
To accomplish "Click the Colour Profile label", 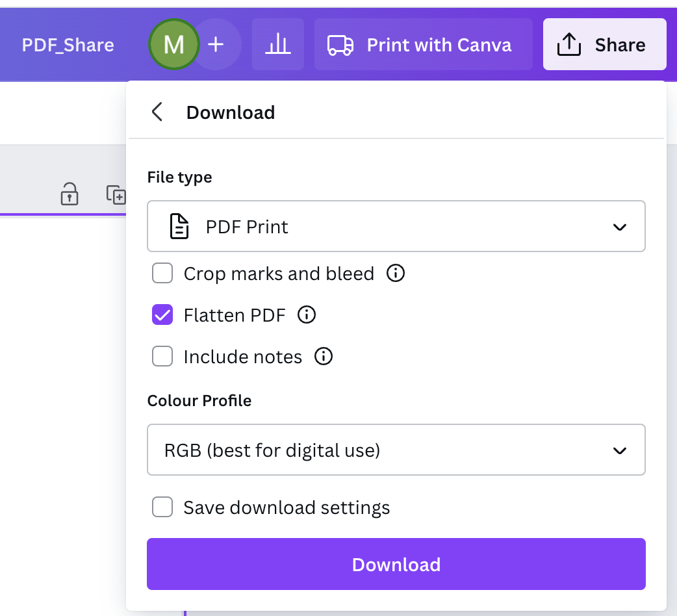I will click(x=199, y=400).
